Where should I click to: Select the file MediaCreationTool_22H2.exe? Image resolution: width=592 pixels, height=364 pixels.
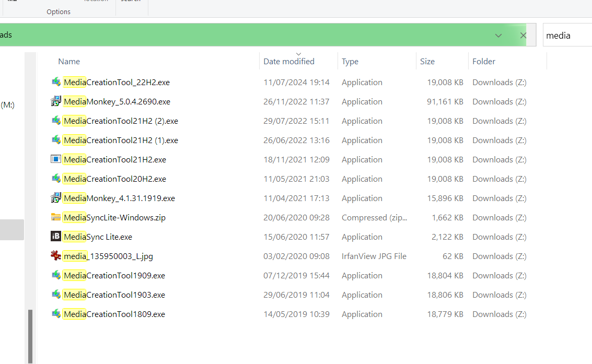(x=117, y=82)
